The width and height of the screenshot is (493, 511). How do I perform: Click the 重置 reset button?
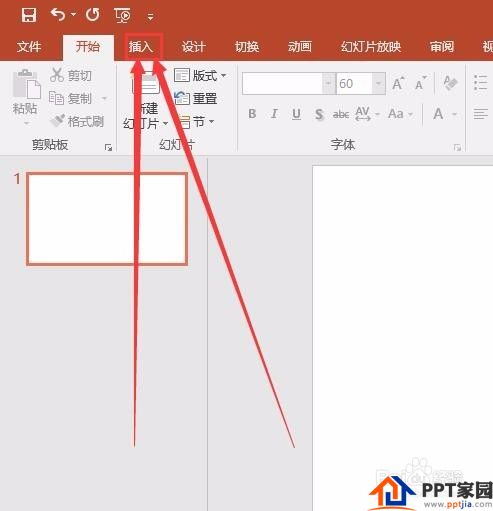pyautogui.click(x=196, y=98)
